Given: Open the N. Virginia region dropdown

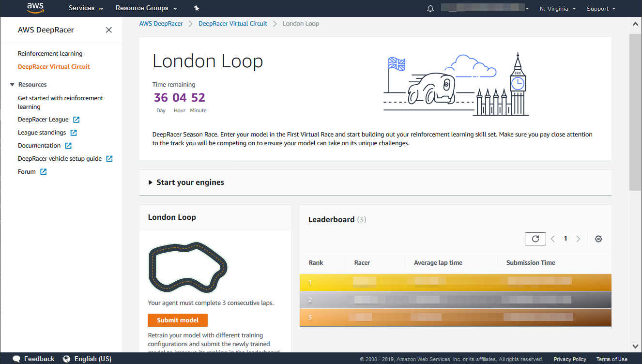Looking at the screenshot, I should tap(558, 9).
